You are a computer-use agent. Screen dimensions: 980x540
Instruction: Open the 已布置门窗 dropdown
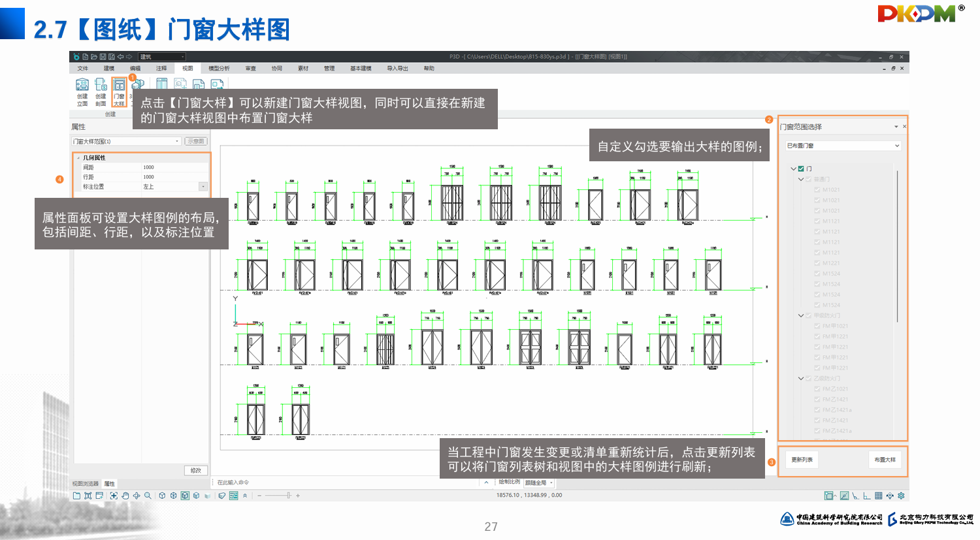point(843,146)
